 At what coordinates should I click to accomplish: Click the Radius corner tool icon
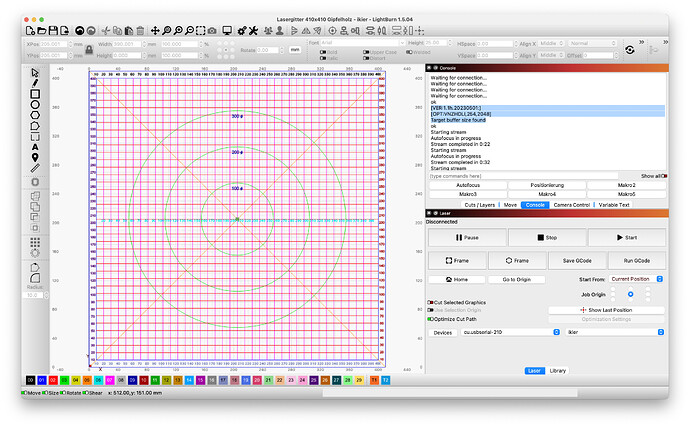pyautogui.click(x=35, y=278)
